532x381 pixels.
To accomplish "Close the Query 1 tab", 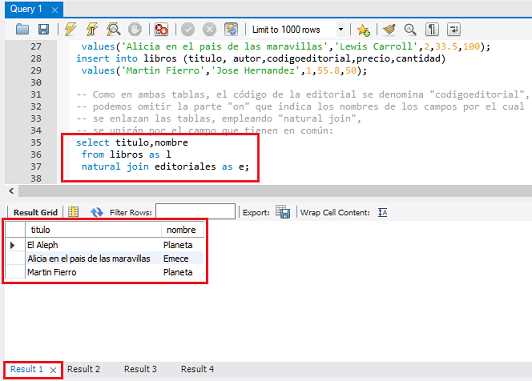I will tap(55, 10).
